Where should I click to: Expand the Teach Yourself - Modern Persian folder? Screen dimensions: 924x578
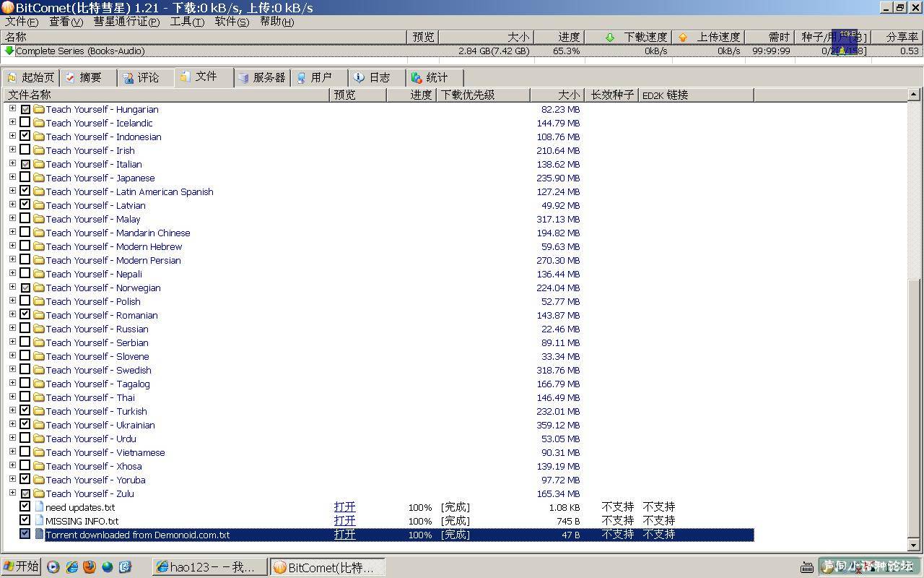coord(12,260)
